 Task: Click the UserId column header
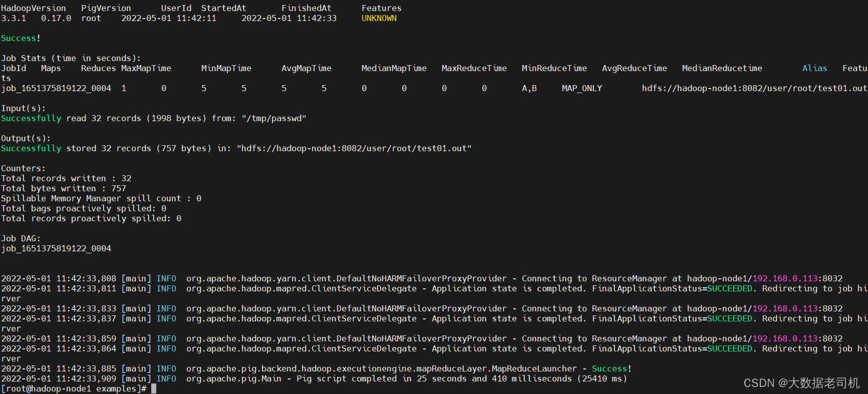click(176, 8)
